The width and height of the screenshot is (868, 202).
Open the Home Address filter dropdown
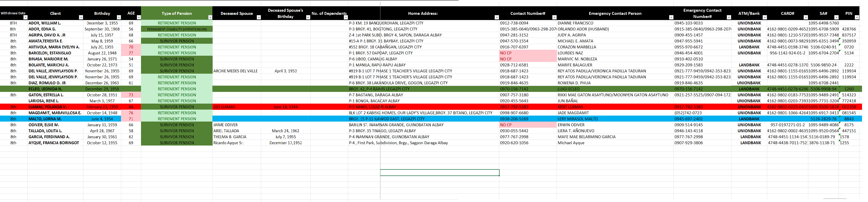pos(496,17)
